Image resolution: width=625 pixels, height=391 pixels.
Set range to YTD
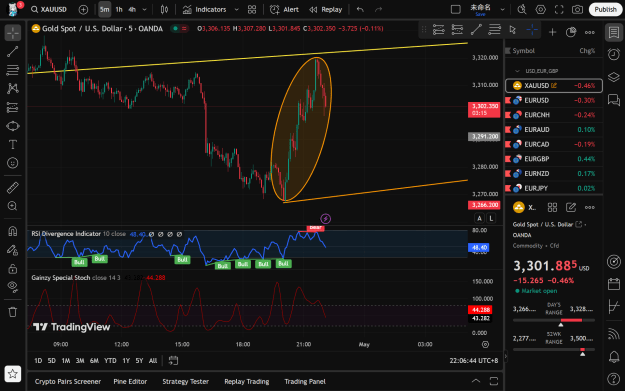(x=110, y=361)
